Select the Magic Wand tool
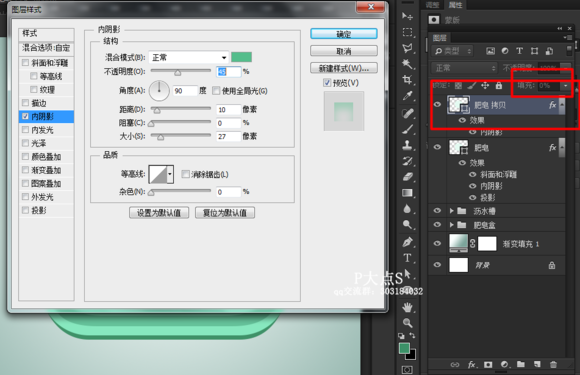The height and width of the screenshot is (375, 580). (x=407, y=64)
